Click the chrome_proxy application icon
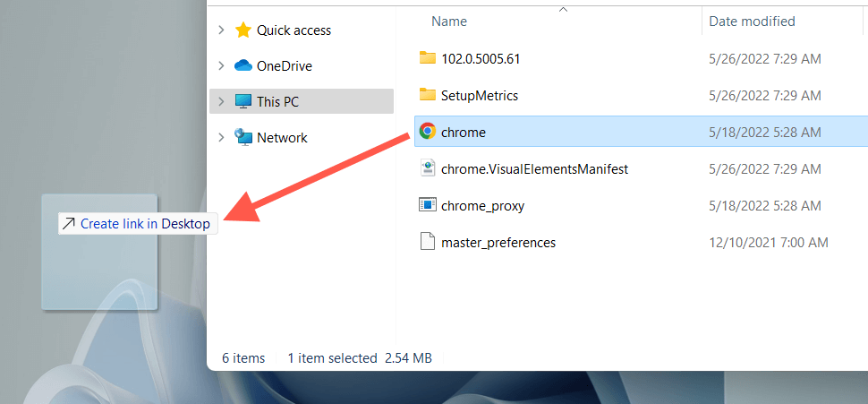Screen dimensions: 868x404 [428, 205]
